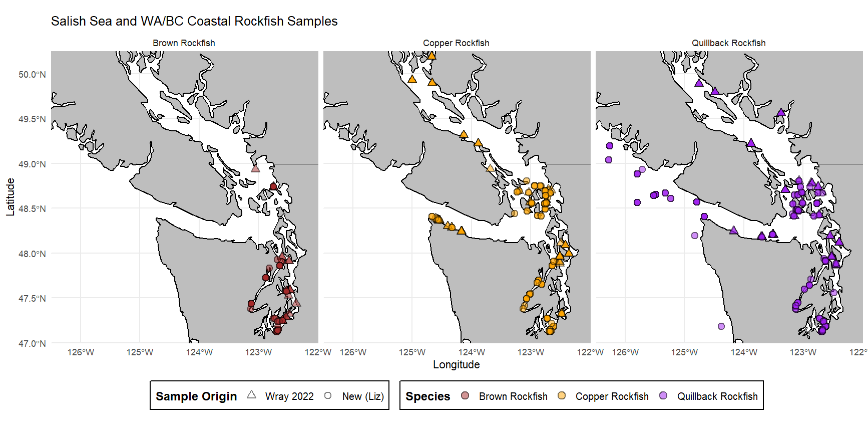Click the Quillback Rockfish legend color circle
This screenshot has height=436, width=868.
pyautogui.click(x=663, y=396)
